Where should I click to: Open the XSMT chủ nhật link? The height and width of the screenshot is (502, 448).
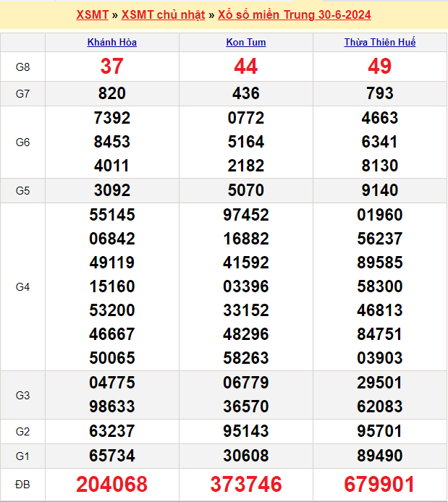point(163,14)
